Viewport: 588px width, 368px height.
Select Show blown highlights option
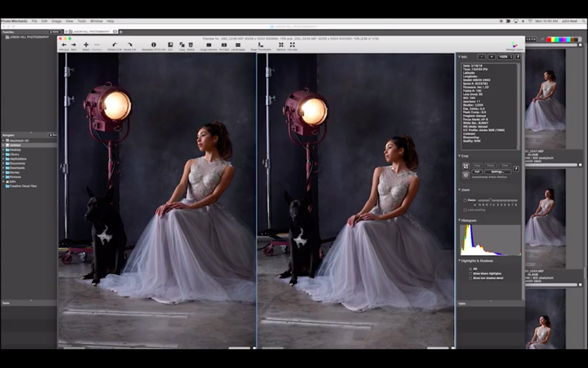pyautogui.click(x=470, y=274)
